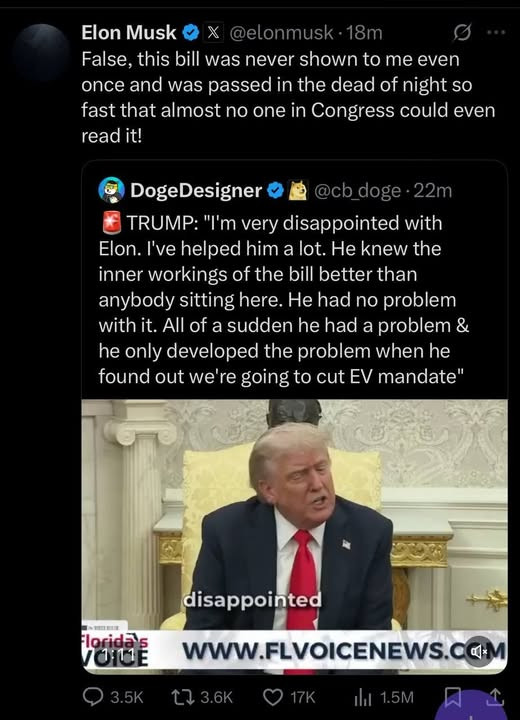This screenshot has height=720, width=520.
Task: Click the X affiliation badge
Action: tap(213, 33)
